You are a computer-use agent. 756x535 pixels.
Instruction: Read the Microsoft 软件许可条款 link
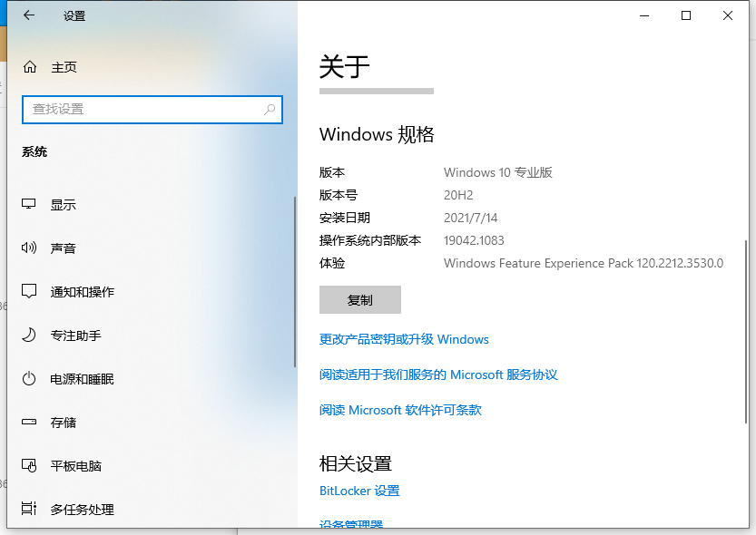click(x=399, y=410)
